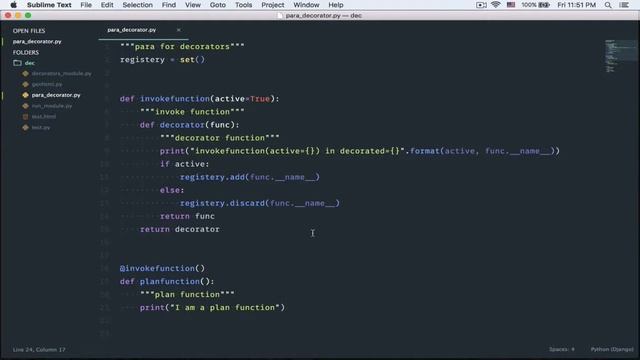
Task: Open the Python (Django) syntax selector
Action: point(612,349)
